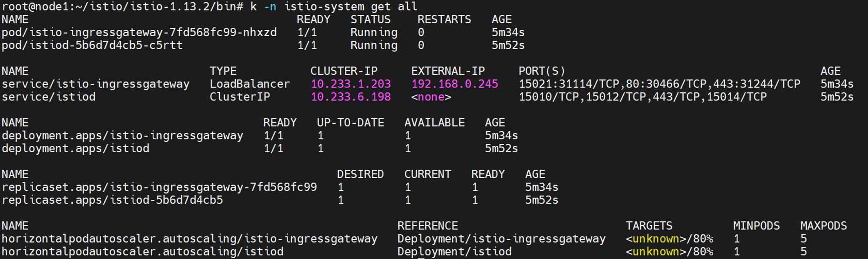The width and height of the screenshot is (868, 259).
Task: Click the '<none>' external IP value
Action: (431, 97)
